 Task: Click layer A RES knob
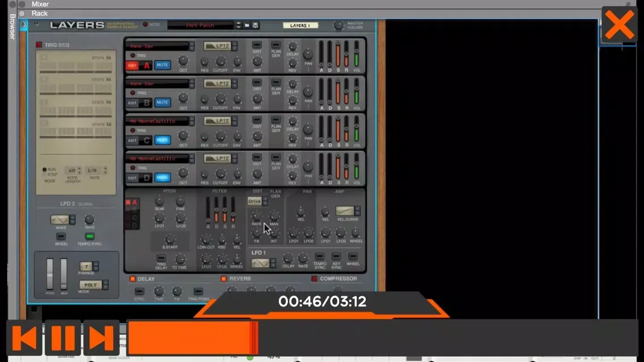(x=204, y=62)
